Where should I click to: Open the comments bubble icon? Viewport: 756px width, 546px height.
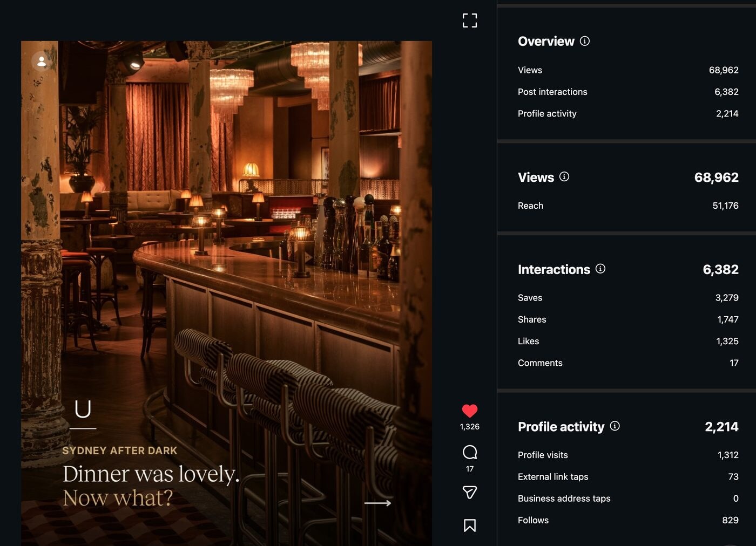tap(470, 452)
